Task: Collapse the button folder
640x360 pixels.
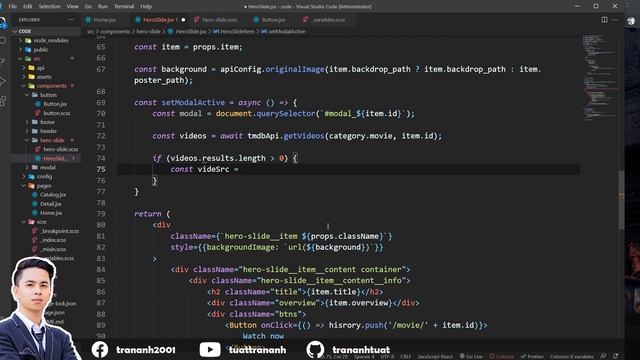Action: coord(46,95)
